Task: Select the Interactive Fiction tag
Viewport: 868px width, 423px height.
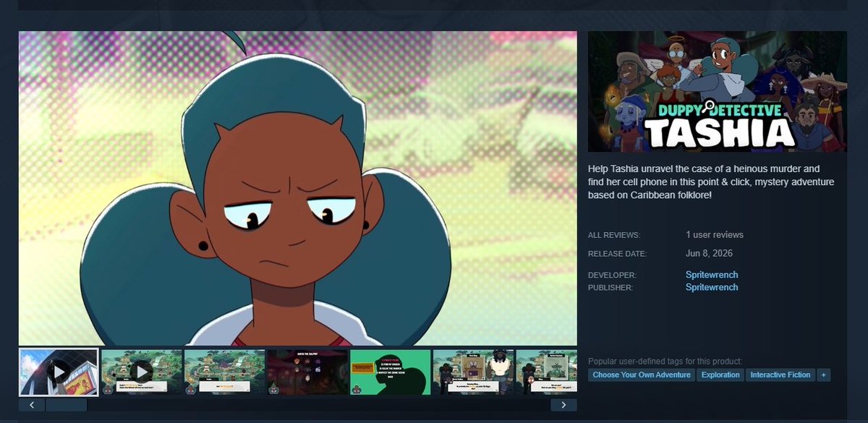Action: [780, 375]
